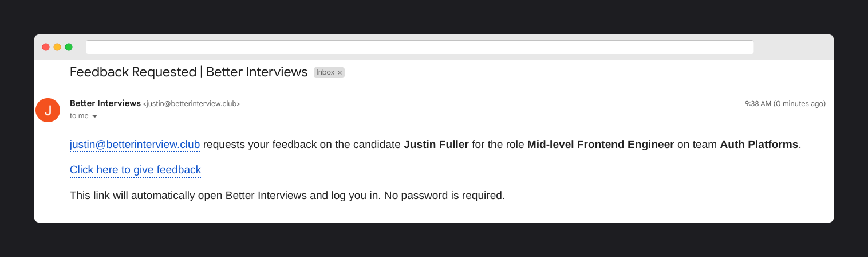
Task: Click the orange J sender avatar
Action: [48, 110]
